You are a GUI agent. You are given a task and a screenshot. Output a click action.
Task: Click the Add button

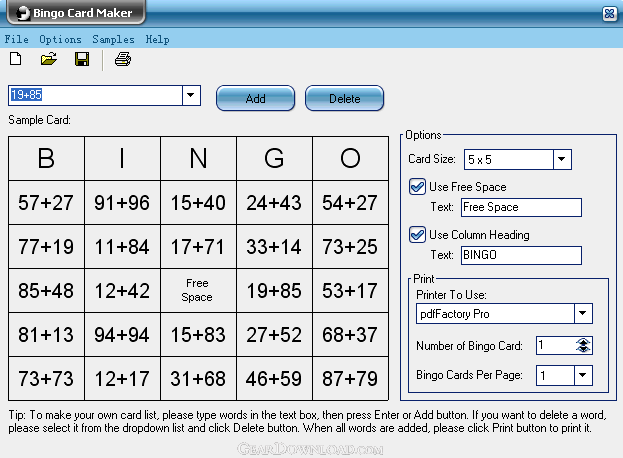(255, 98)
